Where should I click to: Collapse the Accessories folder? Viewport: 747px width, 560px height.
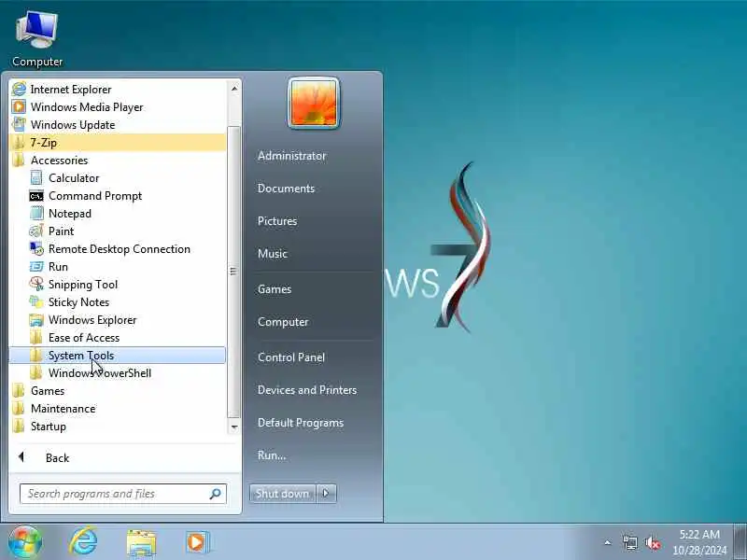click(x=118, y=161)
